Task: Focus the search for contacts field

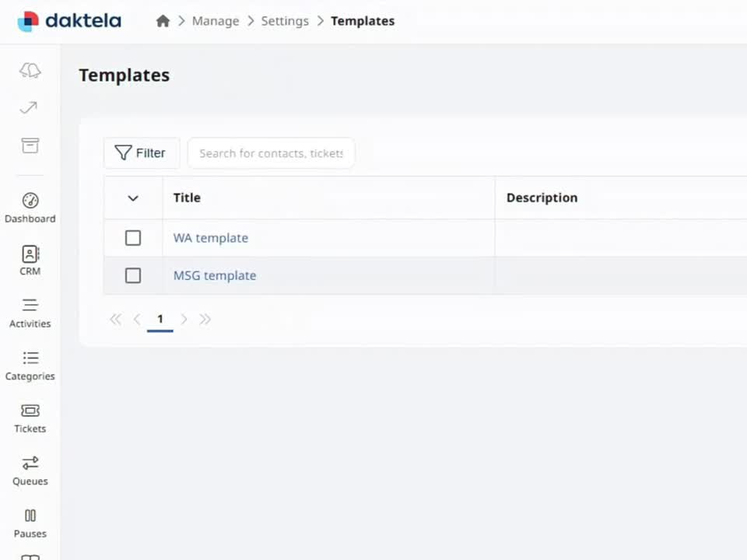Action: (271, 153)
